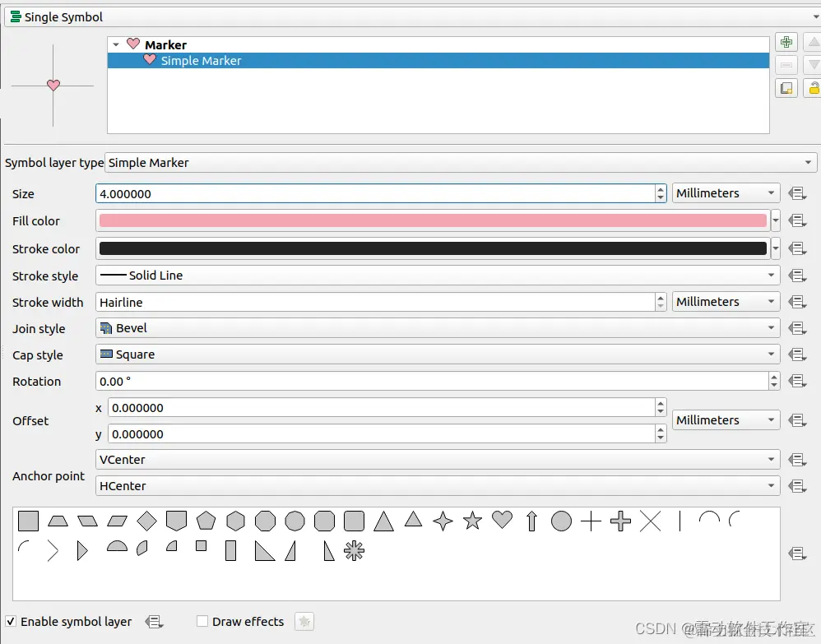Select the square marker shape
821x644 pixels.
28,521
